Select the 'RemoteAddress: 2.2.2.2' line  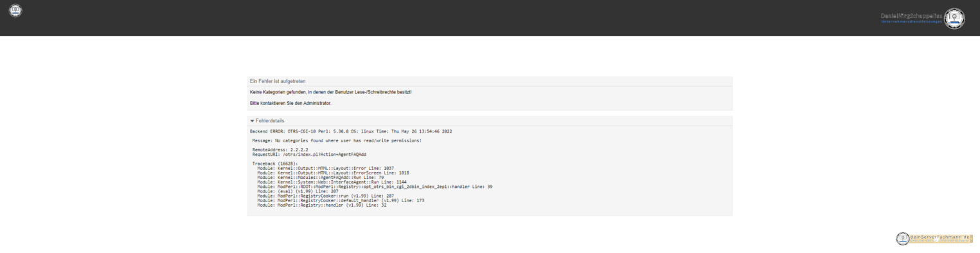pyautogui.click(x=281, y=150)
